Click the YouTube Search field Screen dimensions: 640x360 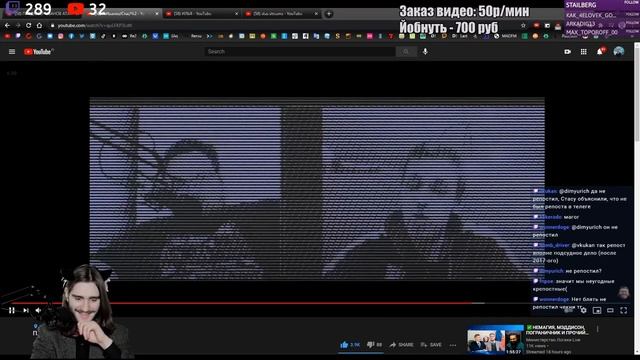tap(300, 51)
